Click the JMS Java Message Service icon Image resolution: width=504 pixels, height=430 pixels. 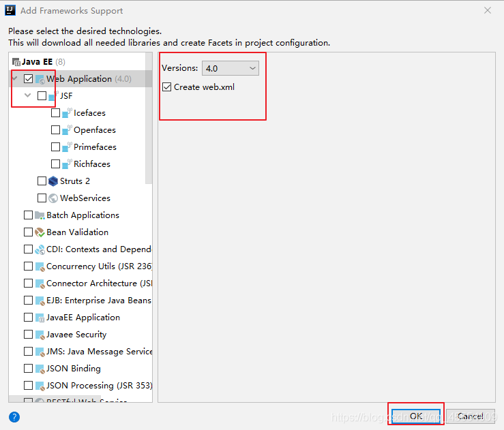click(x=40, y=352)
